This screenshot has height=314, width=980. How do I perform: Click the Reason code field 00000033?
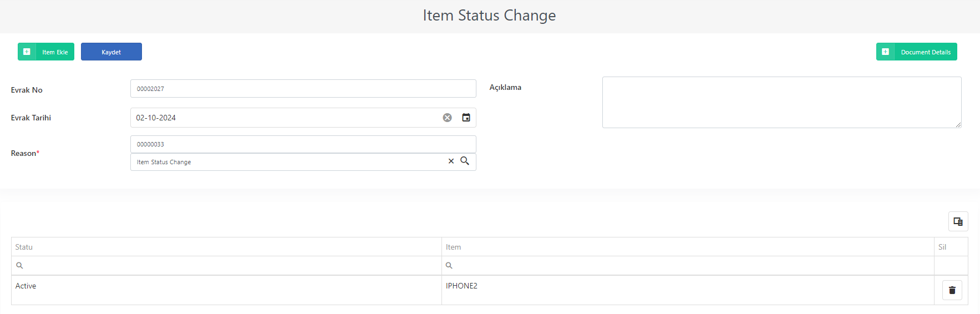pyautogui.click(x=303, y=144)
